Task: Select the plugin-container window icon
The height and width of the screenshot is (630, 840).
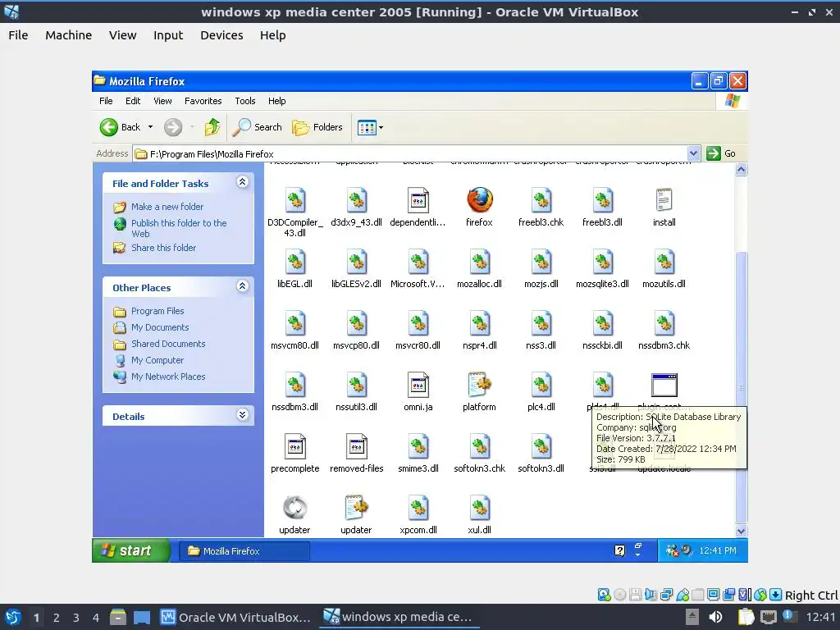Action: [x=664, y=386]
